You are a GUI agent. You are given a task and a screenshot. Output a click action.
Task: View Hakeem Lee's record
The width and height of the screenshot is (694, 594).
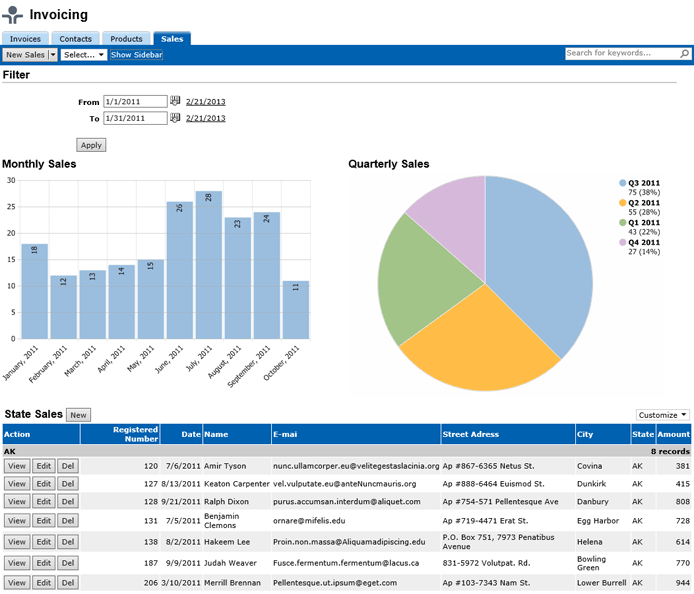[17, 542]
